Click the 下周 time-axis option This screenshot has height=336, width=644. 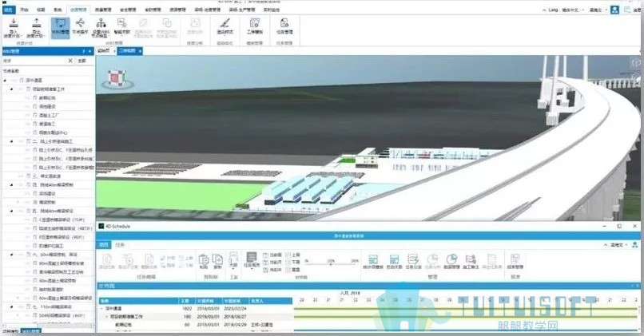click(x=294, y=262)
